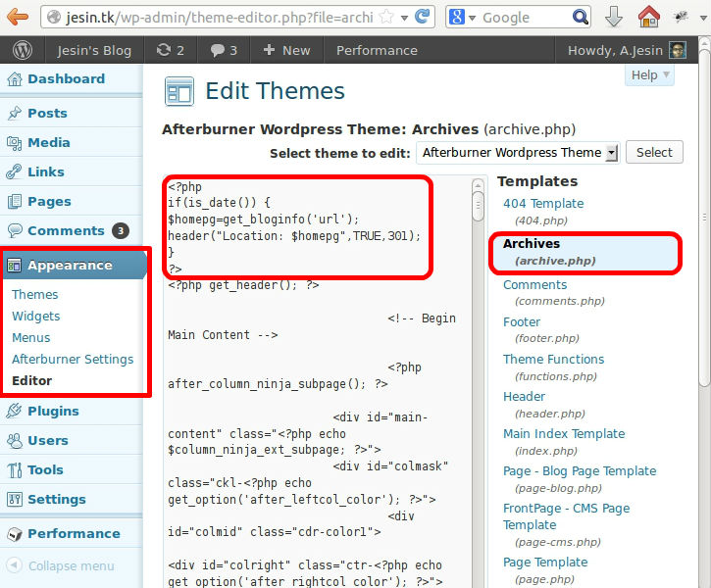Viewport: 711px width, 588px height.
Task: Click the Comments speech bubble icon
Action: pyautogui.click(x=15, y=230)
